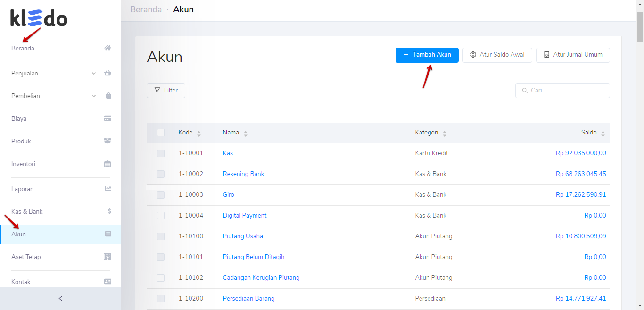Viewport: 644px width, 310px height.
Task: Collapse the sidebar with the left arrow
Action: point(60,298)
